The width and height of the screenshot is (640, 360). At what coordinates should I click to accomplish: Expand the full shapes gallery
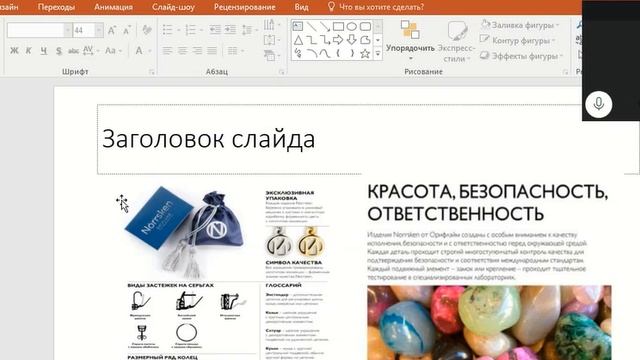point(378,53)
